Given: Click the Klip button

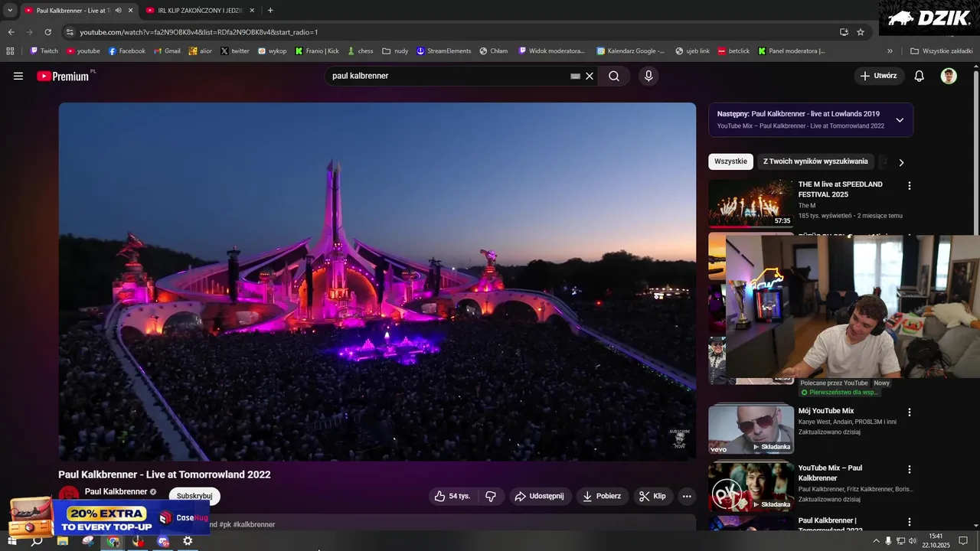Looking at the screenshot, I should pyautogui.click(x=653, y=496).
